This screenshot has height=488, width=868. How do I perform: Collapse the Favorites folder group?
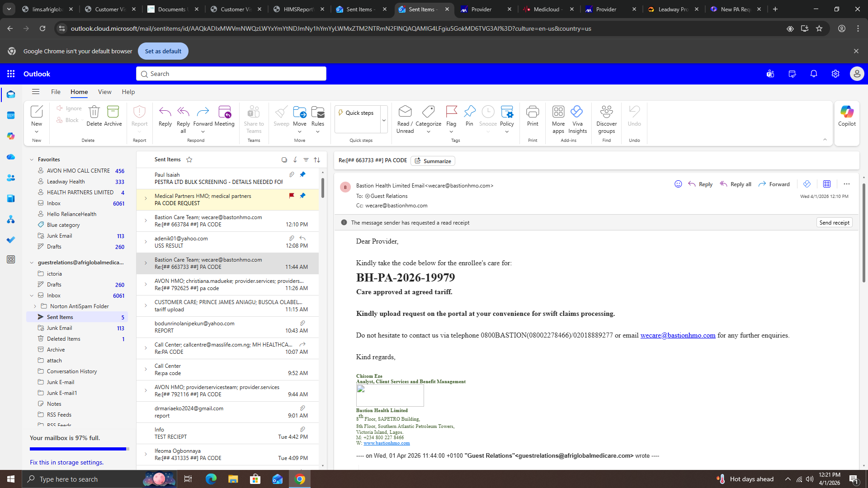(32, 160)
